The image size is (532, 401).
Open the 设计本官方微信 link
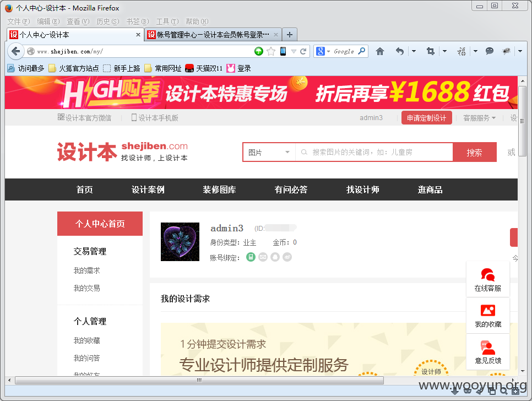(x=84, y=118)
